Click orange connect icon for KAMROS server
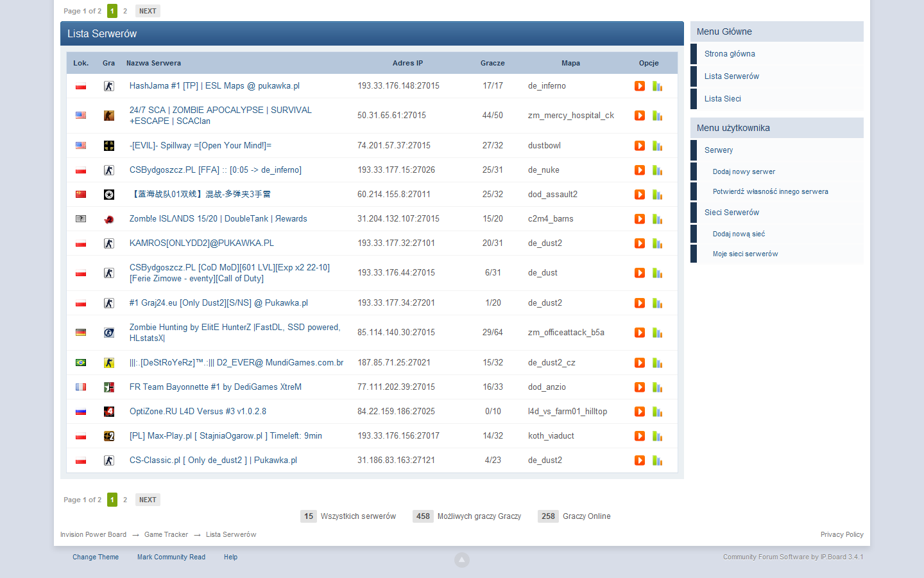The image size is (924, 578). click(x=640, y=243)
